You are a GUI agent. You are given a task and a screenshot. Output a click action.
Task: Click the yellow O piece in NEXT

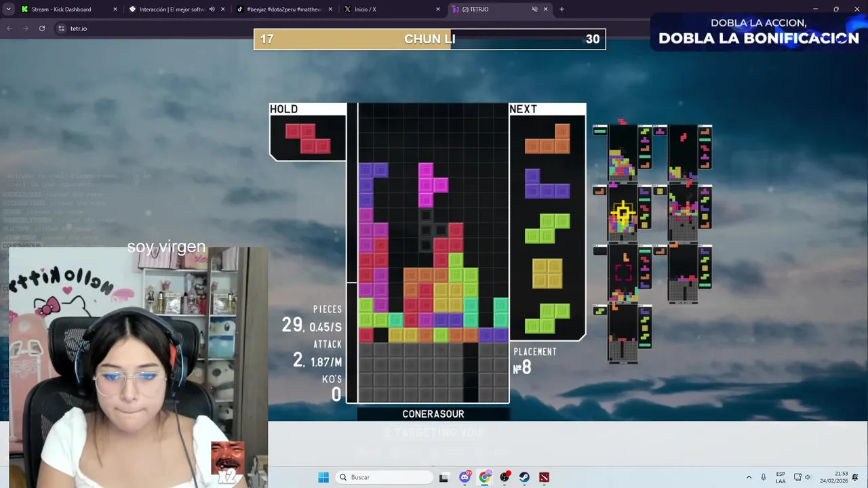547,273
